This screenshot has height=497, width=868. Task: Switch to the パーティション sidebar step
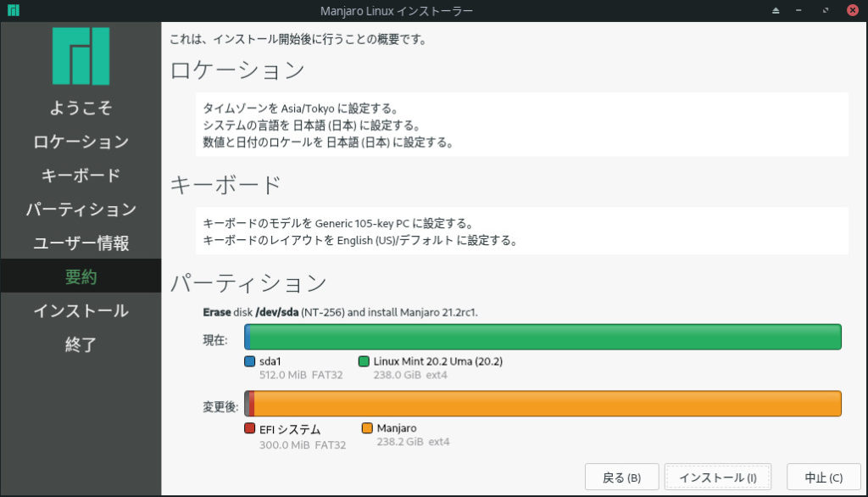pyautogui.click(x=81, y=209)
